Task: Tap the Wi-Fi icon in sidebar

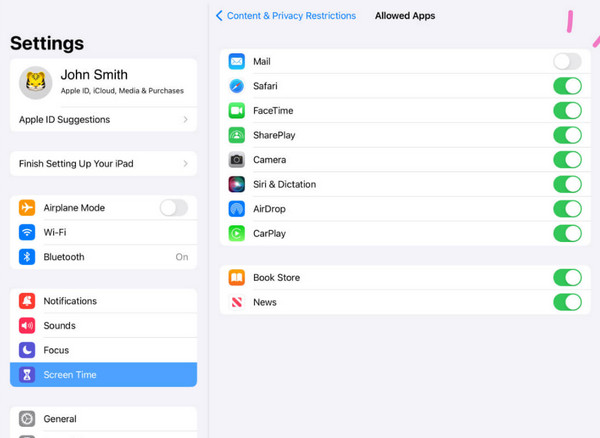Action: click(x=27, y=232)
